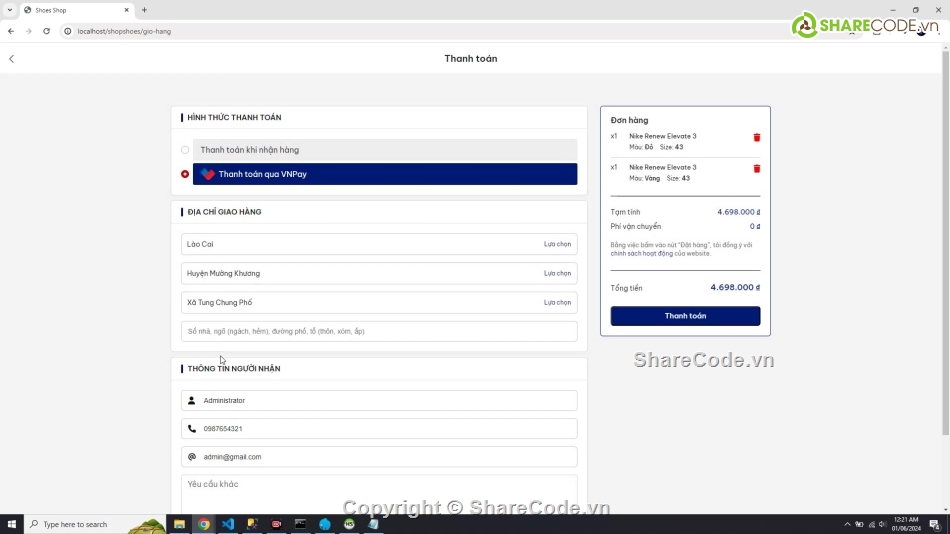
Task: Select the Thanh toán khi nhận hàng radio button
Action: point(185,150)
